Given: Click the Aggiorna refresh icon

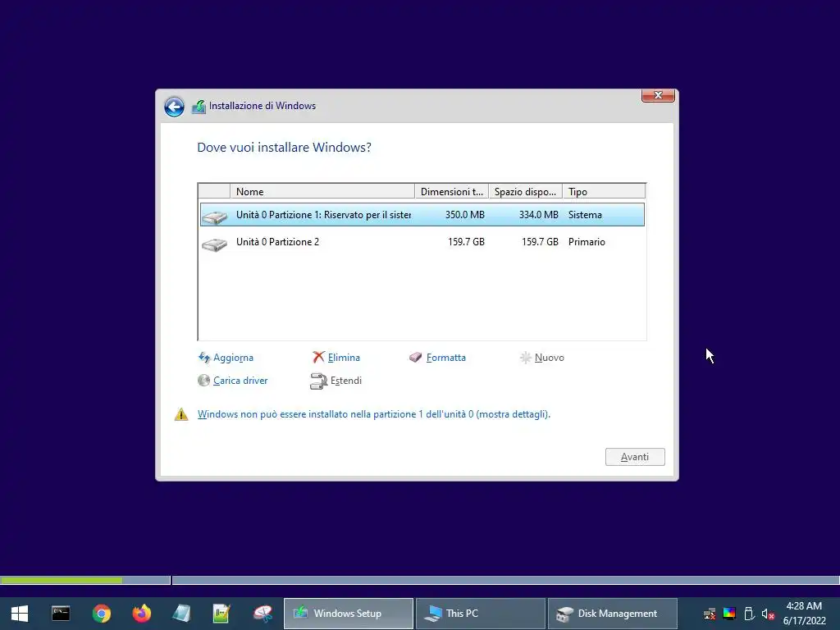Looking at the screenshot, I should pyautogui.click(x=204, y=358).
